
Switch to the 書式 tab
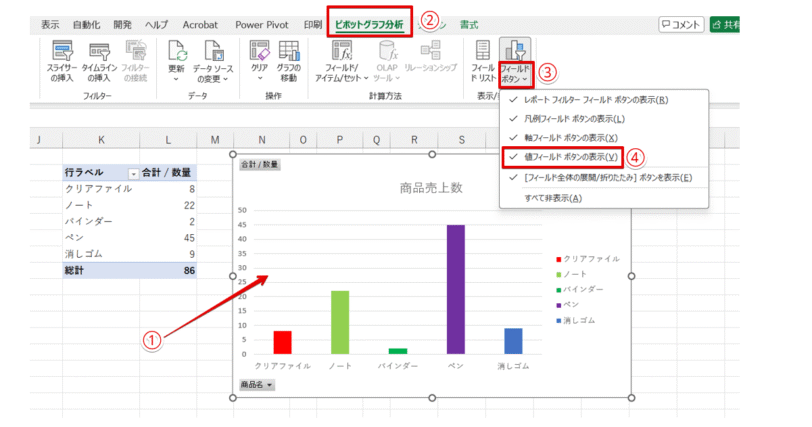point(469,25)
